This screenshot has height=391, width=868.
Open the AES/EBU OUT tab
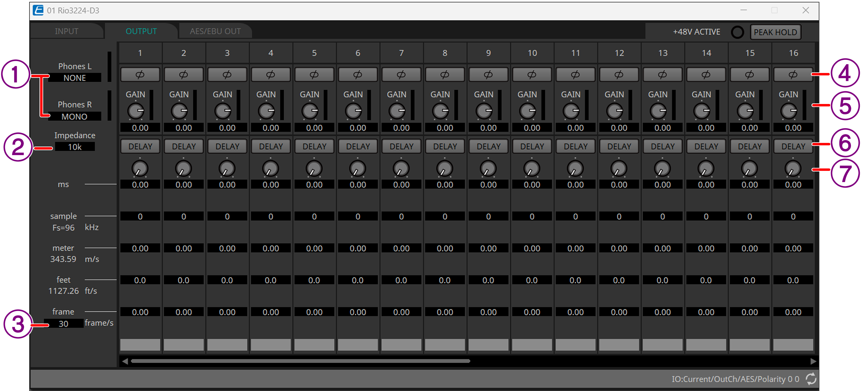[215, 31]
